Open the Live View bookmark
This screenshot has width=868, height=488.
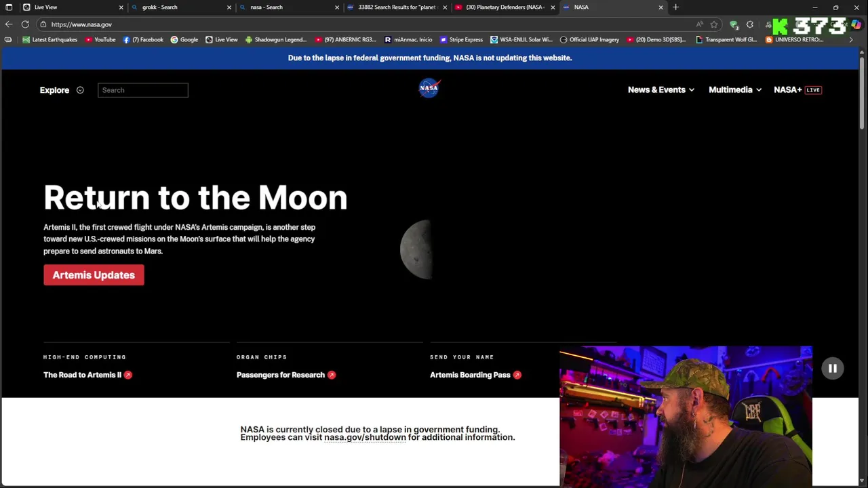pyautogui.click(x=222, y=39)
